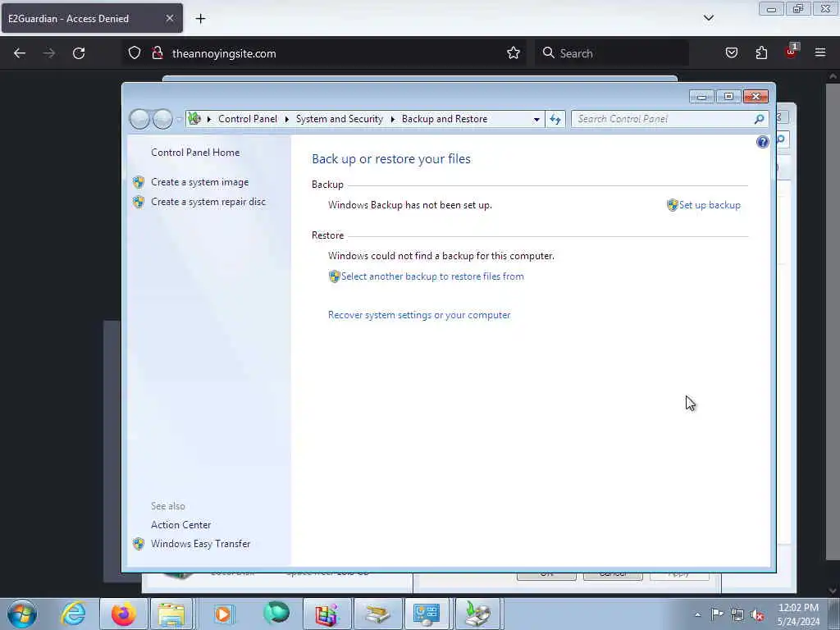Click the Backup and Restore taskbar icon
Viewport: 840px width, 630px height.
pyautogui.click(x=477, y=614)
